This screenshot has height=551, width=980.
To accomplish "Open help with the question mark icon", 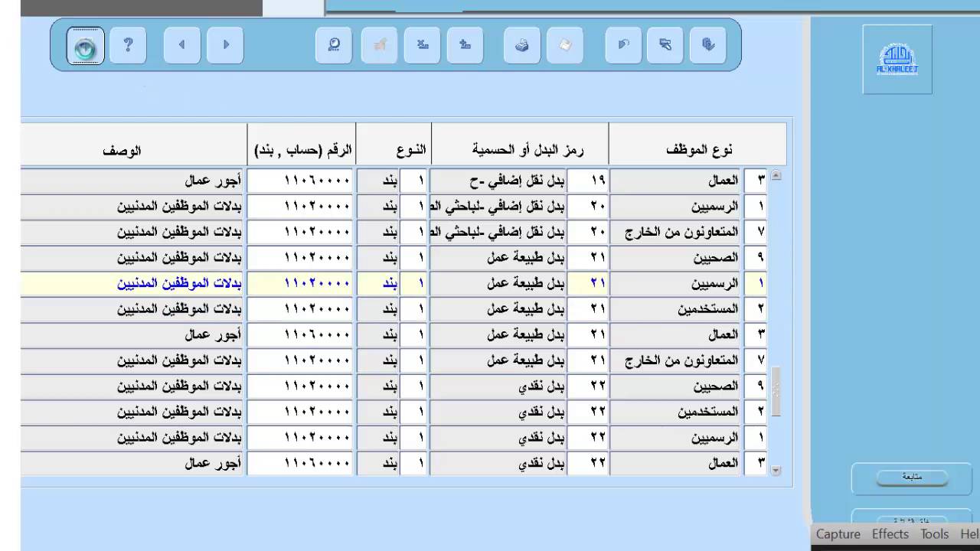I will [128, 45].
